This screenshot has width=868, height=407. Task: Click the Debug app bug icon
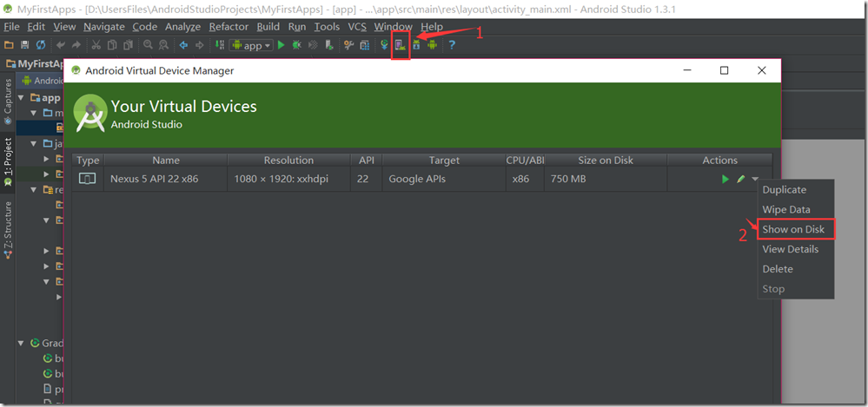click(x=296, y=45)
